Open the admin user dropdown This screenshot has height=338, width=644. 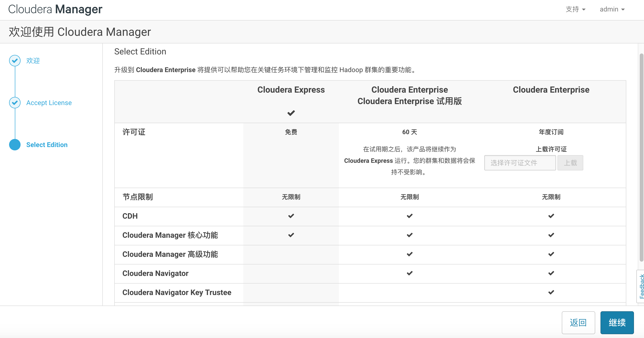click(612, 9)
